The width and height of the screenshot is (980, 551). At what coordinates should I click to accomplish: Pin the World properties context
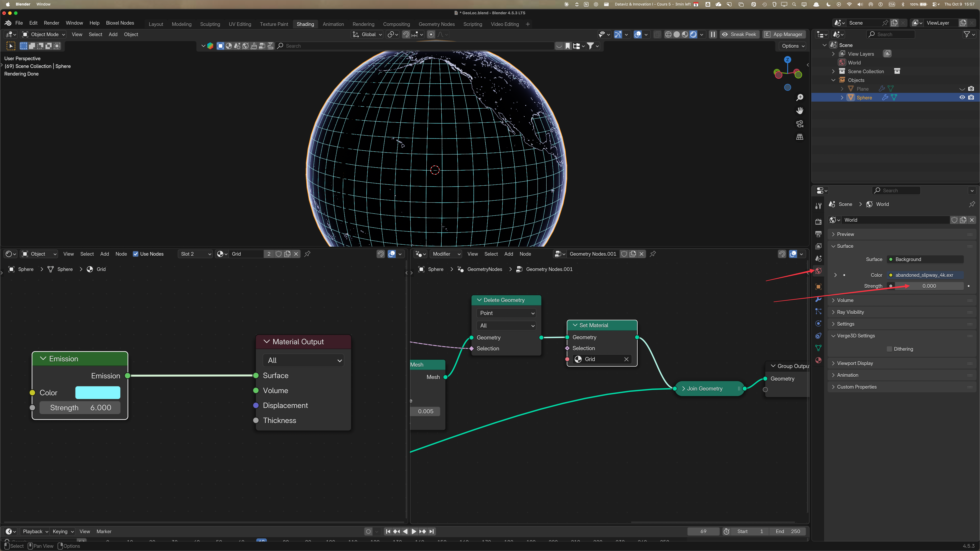[972, 204]
